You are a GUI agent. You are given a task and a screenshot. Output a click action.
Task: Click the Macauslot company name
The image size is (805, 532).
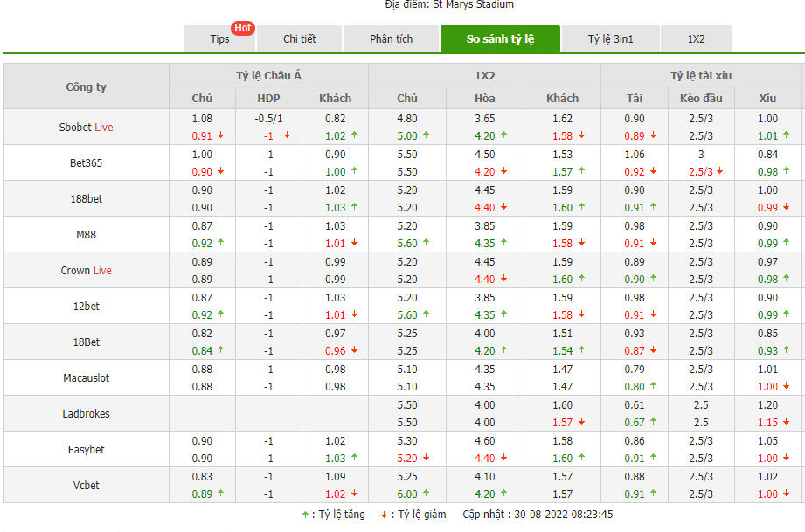[87, 377]
